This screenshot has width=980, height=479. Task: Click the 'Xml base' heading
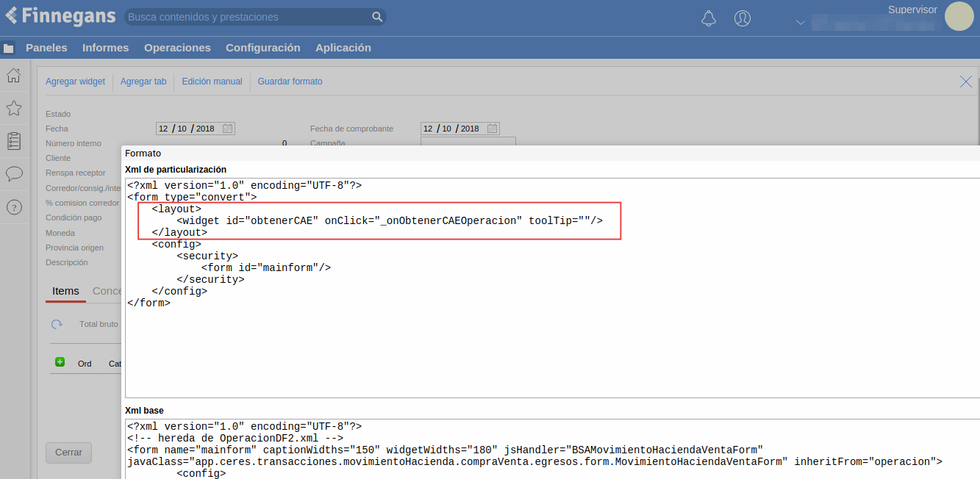click(144, 411)
